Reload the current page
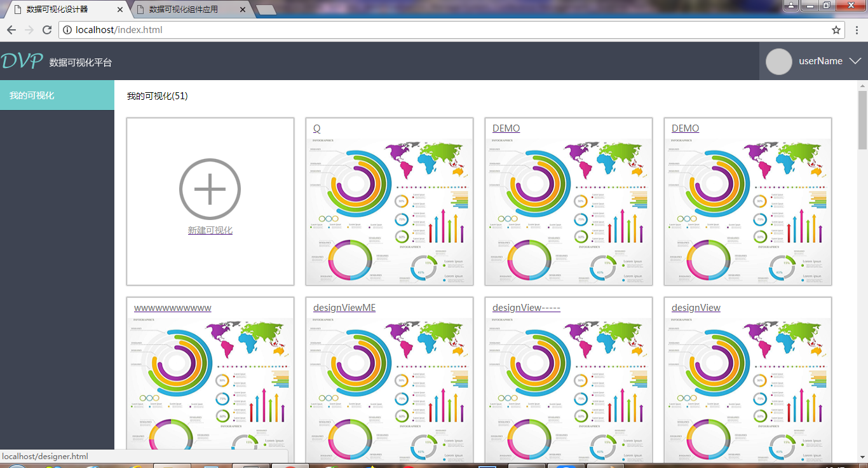 pos(47,30)
